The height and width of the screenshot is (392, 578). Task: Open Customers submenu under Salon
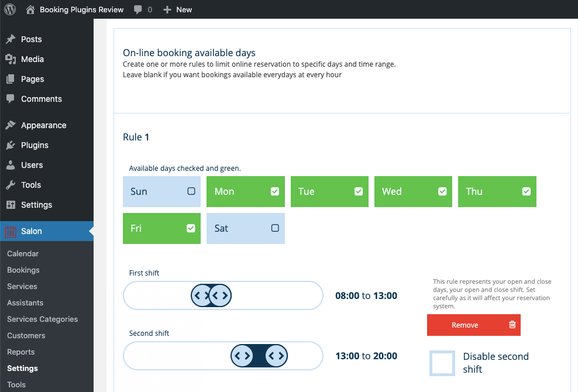[x=26, y=336]
